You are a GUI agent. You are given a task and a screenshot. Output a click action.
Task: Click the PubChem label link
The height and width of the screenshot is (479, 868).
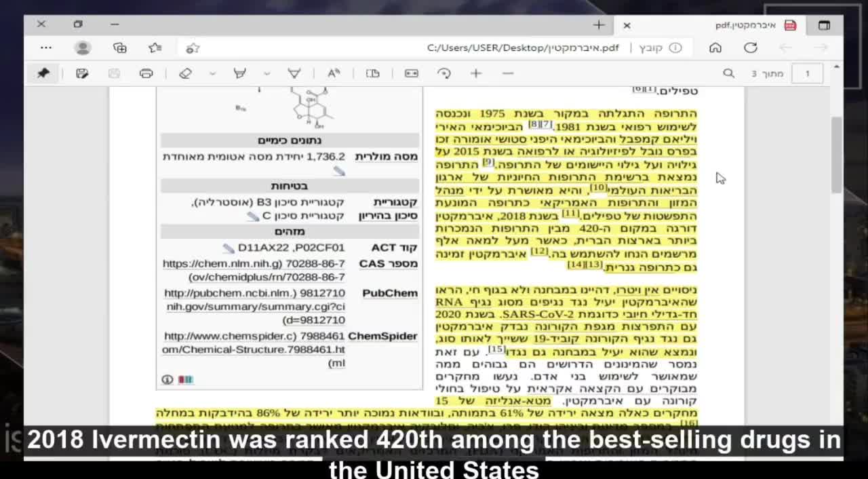click(390, 293)
